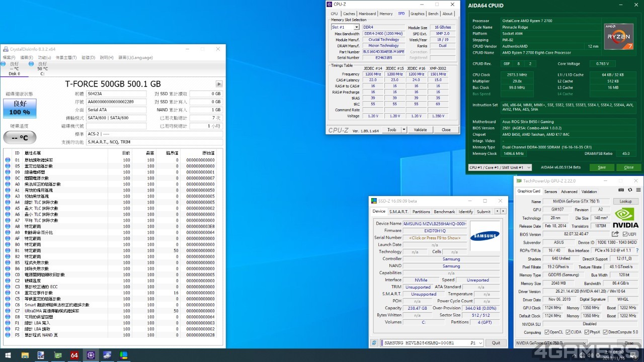This screenshot has width=644, height=362.
Task: Toggle the DirectCompute 5.0 checkbox
Action: click(x=605, y=332)
